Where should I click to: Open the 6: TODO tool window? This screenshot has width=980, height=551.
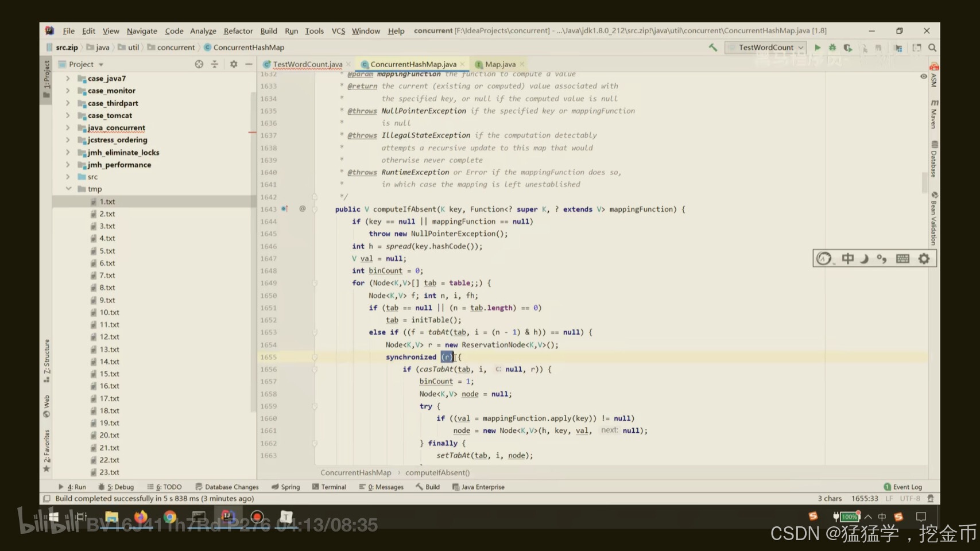pyautogui.click(x=164, y=487)
